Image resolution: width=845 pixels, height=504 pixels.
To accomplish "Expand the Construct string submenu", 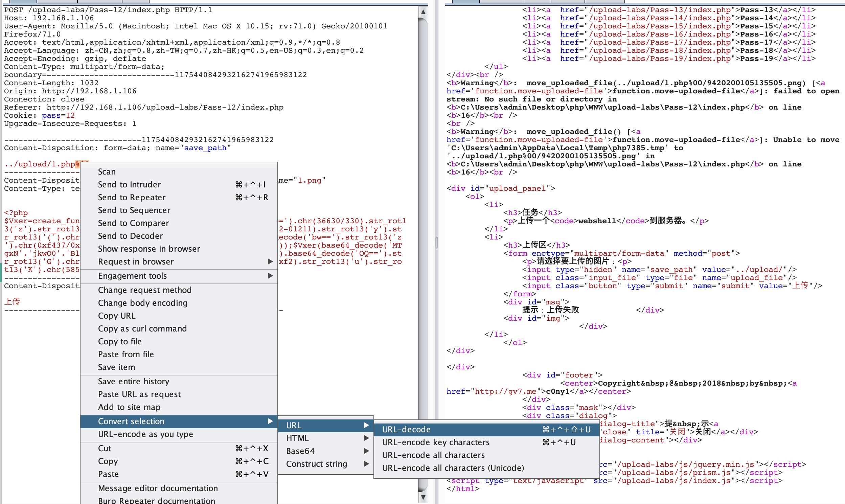I will 326,464.
